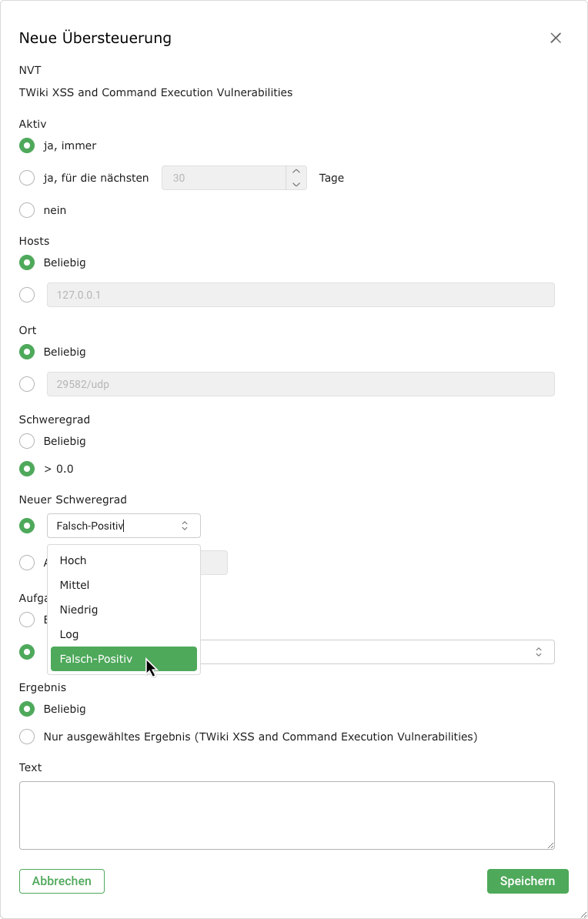Select the 'ja, immer' radio button
This screenshot has width=588, height=919.
[x=27, y=145]
